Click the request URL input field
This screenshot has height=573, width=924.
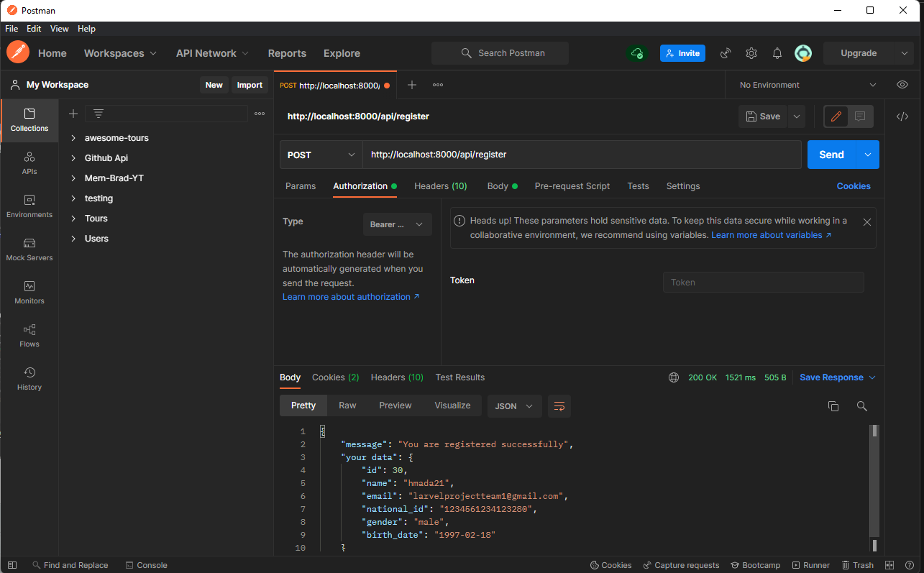(582, 154)
